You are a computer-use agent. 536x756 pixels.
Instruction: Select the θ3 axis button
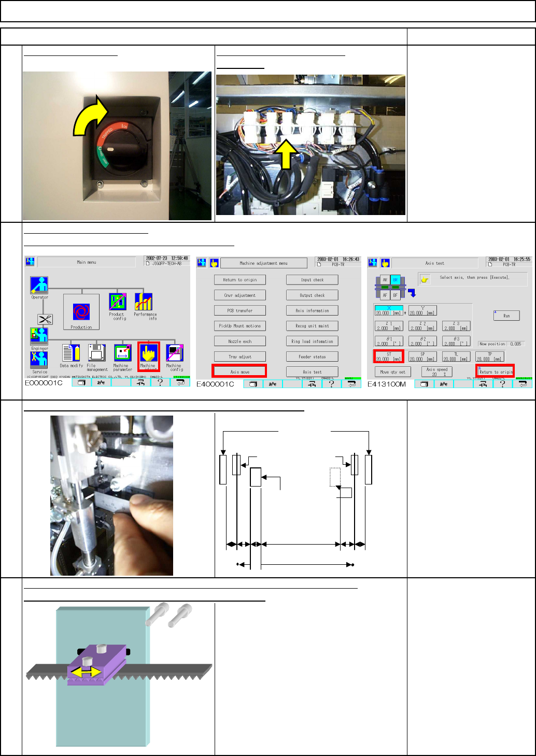point(456,341)
